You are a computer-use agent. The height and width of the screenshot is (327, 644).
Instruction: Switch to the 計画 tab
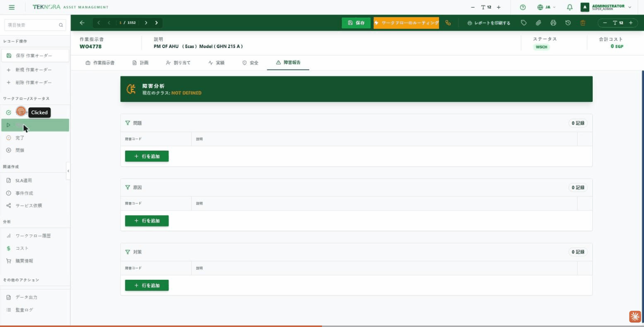click(x=140, y=63)
